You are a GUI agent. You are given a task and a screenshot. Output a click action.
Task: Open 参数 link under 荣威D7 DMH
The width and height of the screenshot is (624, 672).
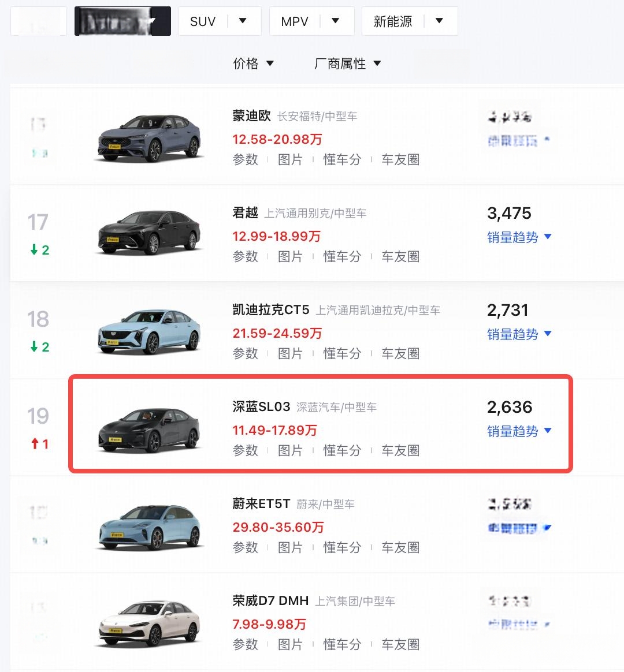pyautogui.click(x=246, y=644)
